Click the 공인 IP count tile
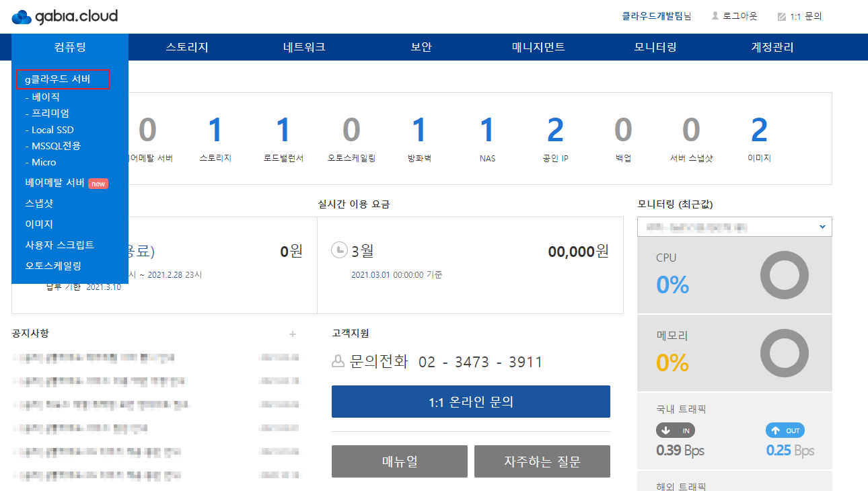 click(555, 139)
